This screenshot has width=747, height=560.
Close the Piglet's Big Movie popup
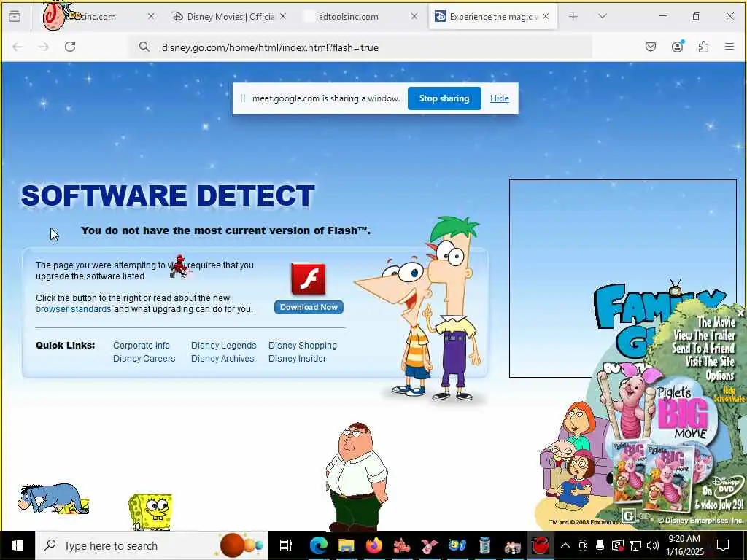point(740,314)
